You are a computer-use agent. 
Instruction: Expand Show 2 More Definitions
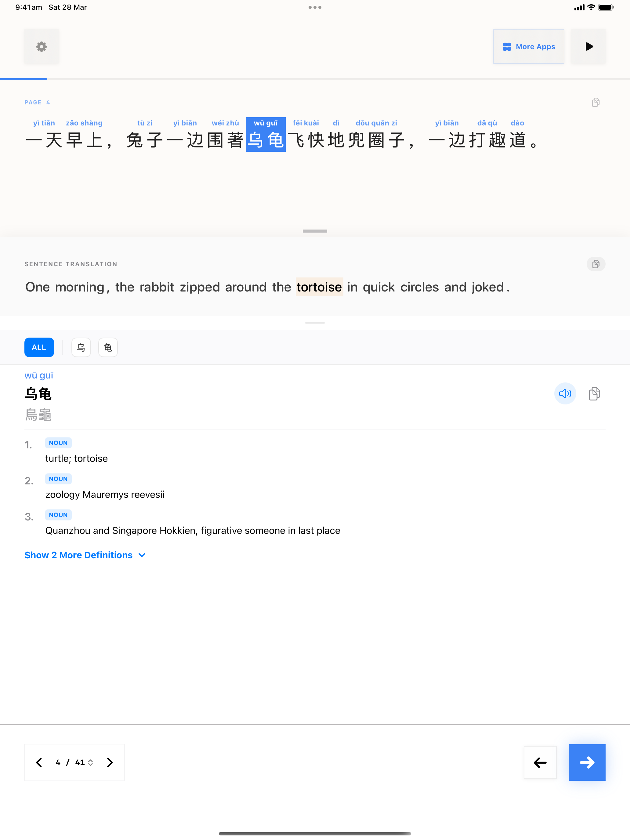tap(85, 555)
